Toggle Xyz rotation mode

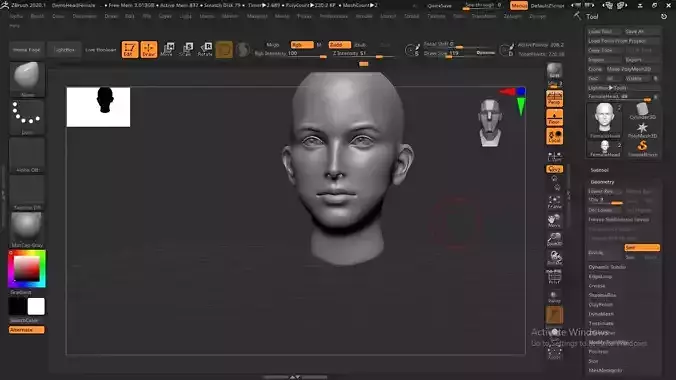(x=554, y=169)
